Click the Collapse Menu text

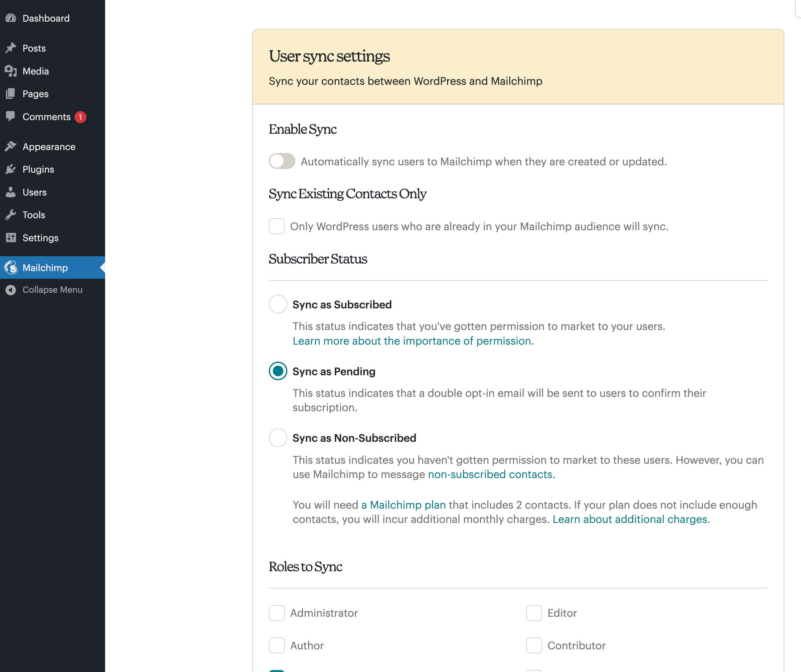[52, 290]
